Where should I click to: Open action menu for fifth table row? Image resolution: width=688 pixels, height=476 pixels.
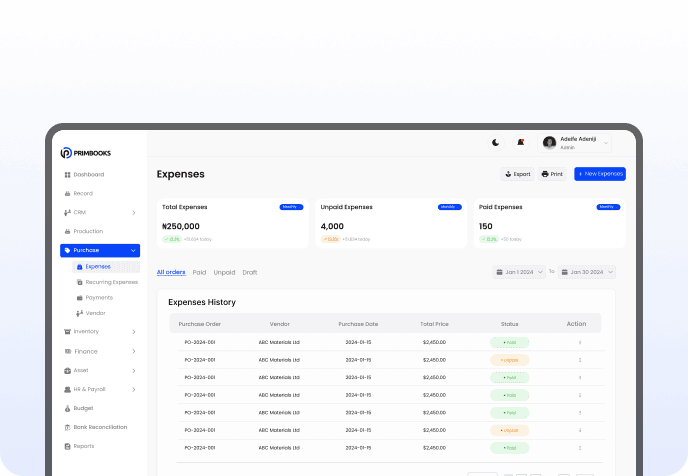580,413
